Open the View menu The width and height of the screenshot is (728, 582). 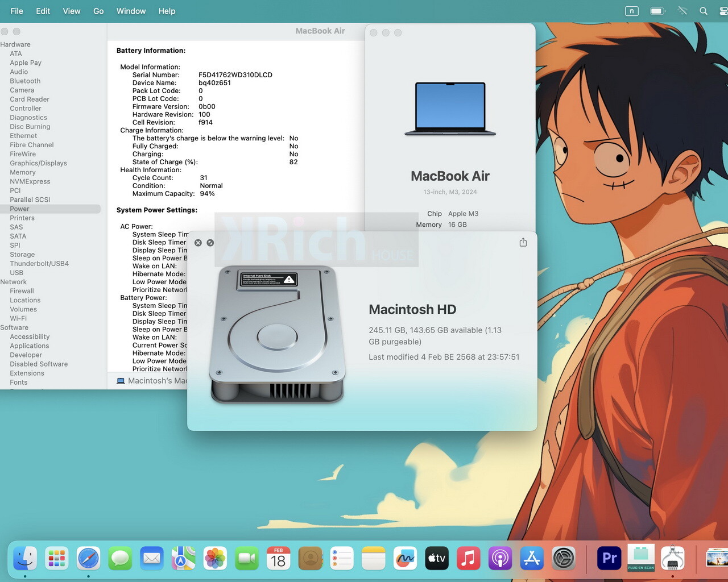tap(72, 11)
